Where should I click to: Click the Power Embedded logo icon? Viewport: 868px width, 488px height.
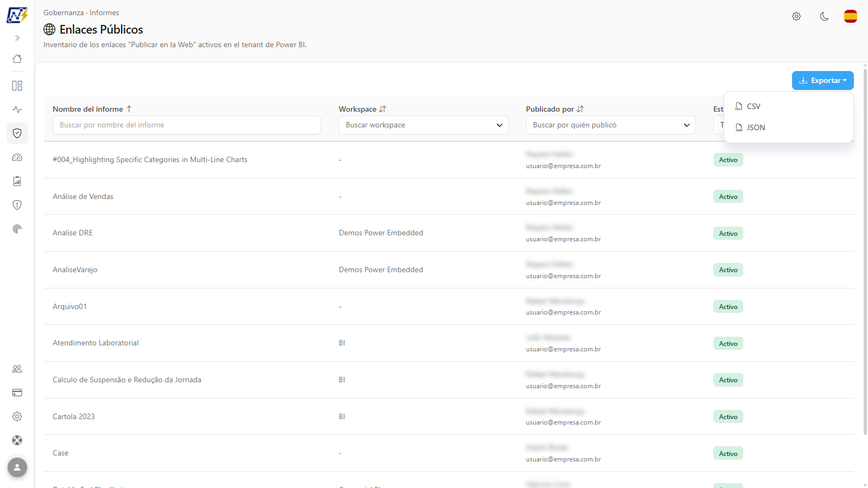tap(17, 15)
